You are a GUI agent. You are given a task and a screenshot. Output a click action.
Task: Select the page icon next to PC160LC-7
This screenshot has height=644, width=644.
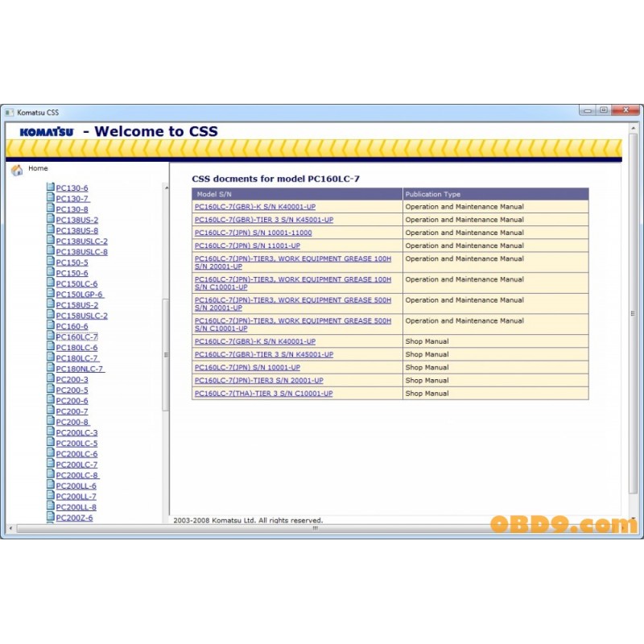51,336
